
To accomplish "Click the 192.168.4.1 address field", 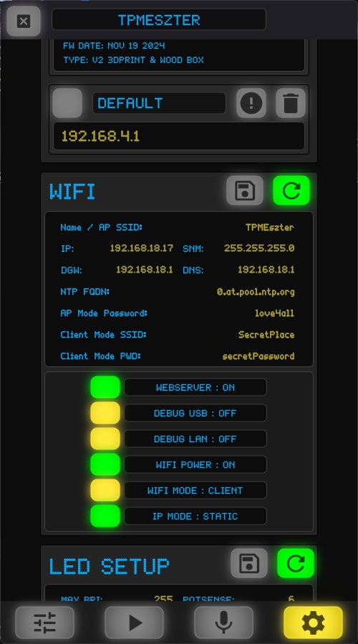I will point(179,136).
